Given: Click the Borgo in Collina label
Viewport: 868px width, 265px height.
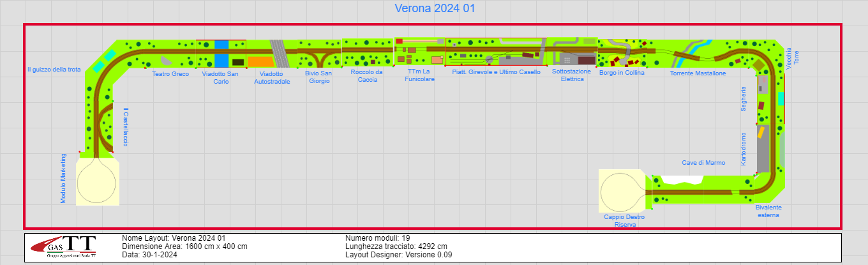Looking at the screenshot, I should pos(622,73).
